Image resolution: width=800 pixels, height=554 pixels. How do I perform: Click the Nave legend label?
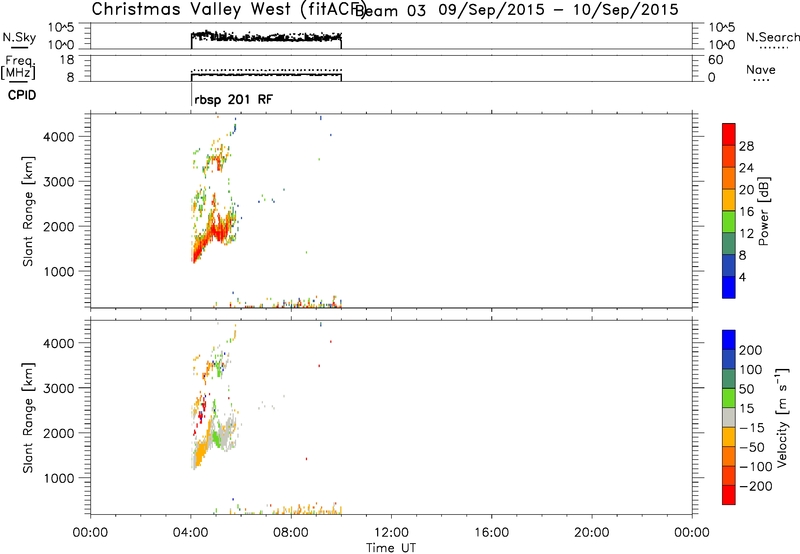[x=761, y=69]
